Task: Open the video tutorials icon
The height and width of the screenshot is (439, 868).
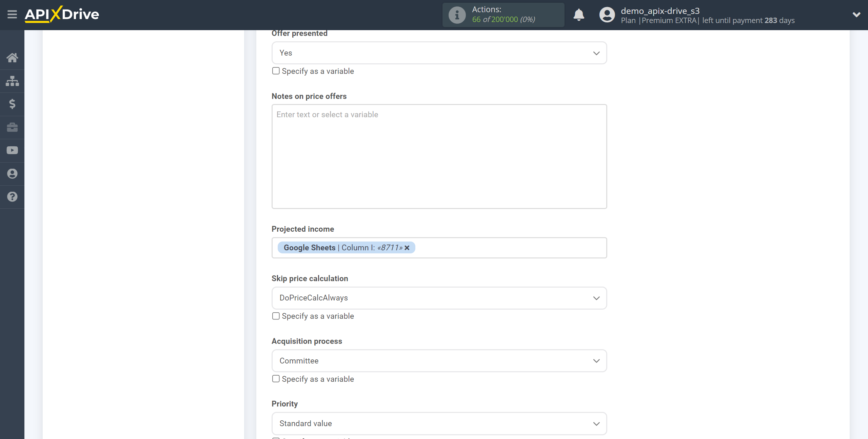Action: (x=12, y=150)
